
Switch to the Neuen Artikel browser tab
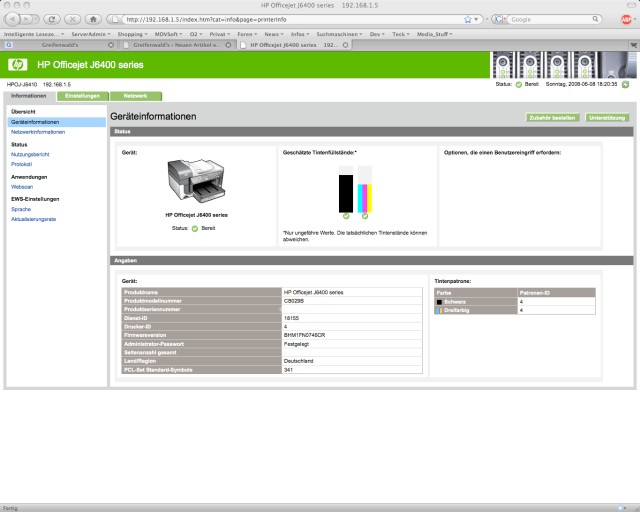(176, 45)
